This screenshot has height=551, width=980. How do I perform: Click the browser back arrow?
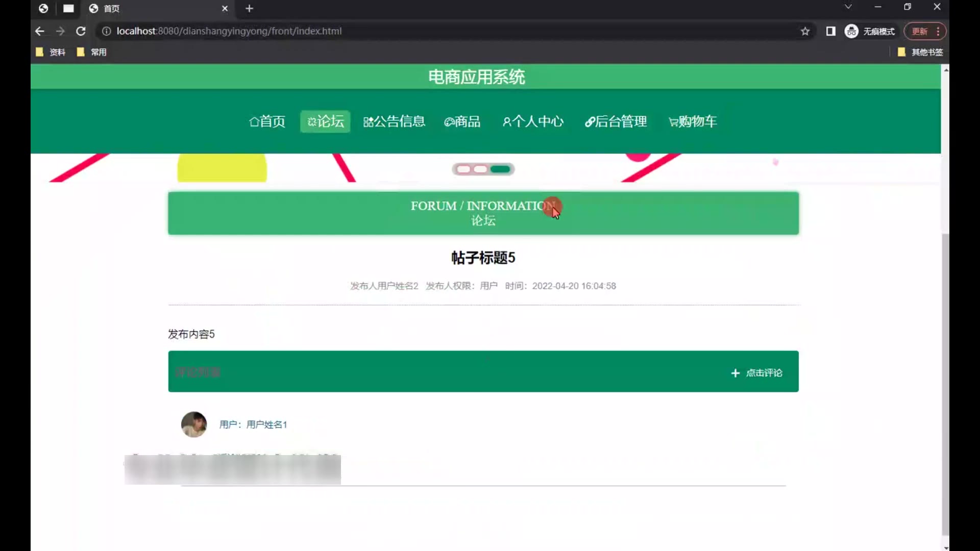40,31
